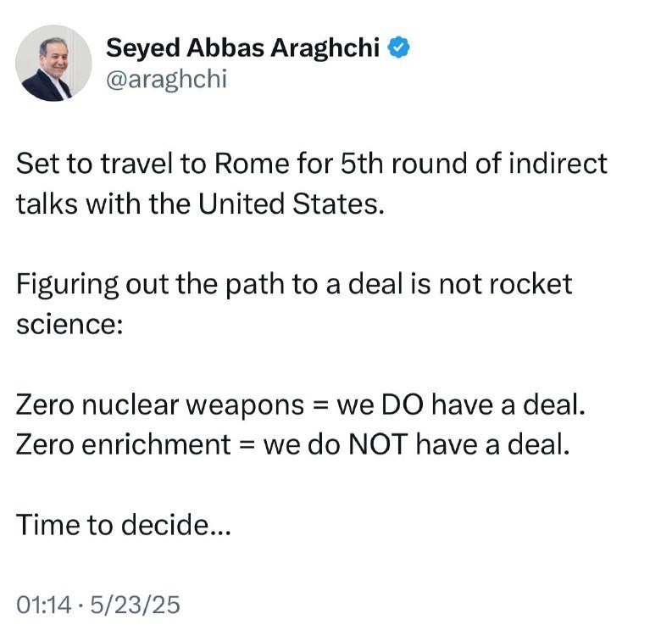Click the word 'science:' in the tweet
The image size is (672, 636).
(69, 324)
